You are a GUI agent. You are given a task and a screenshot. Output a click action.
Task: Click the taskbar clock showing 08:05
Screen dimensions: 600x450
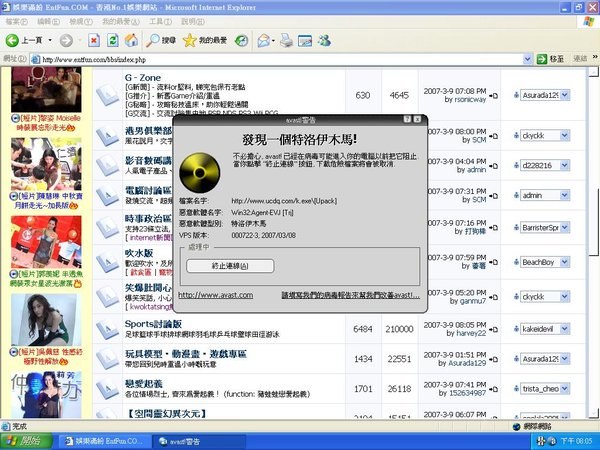pos(577,441)
